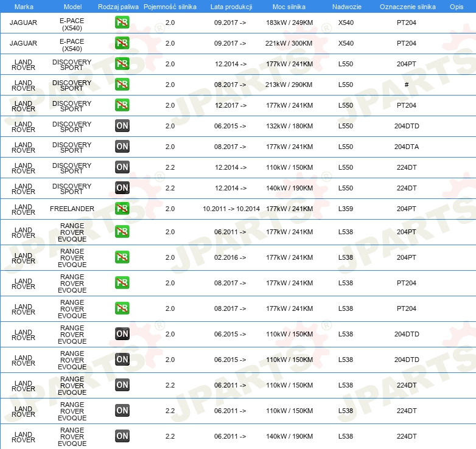The image size is (476, 449).
Task: Click the Rodzaj paliwa column header
Action: [118, 7]
